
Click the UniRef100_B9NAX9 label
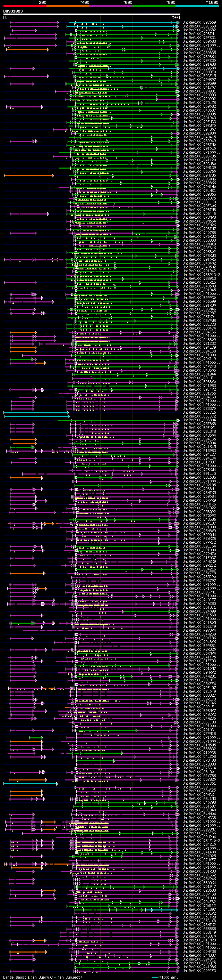click(x=199, y=244)
